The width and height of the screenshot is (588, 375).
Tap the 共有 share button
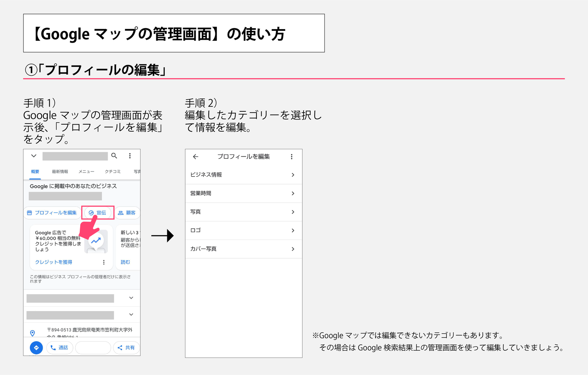pos(126,348)
